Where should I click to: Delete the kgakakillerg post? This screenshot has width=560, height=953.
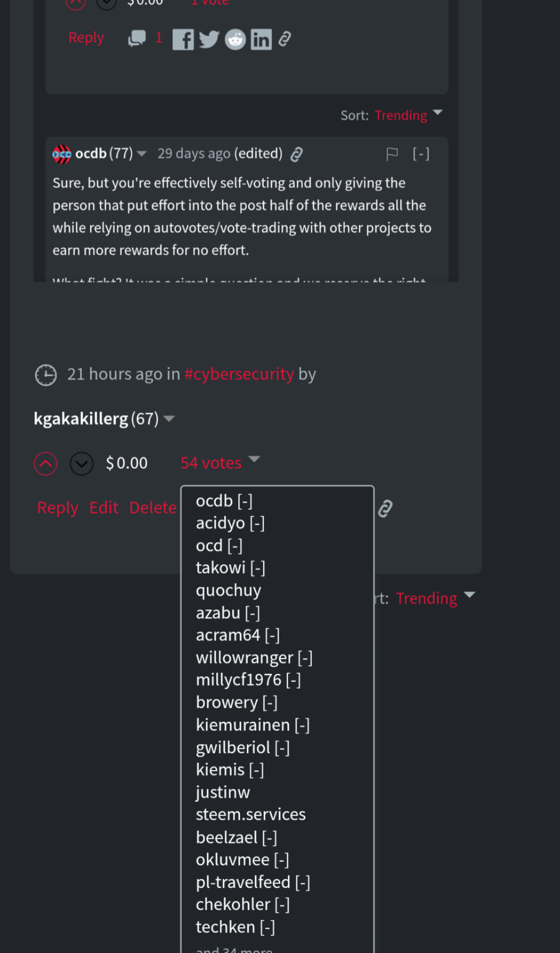[x=153, y=508]
